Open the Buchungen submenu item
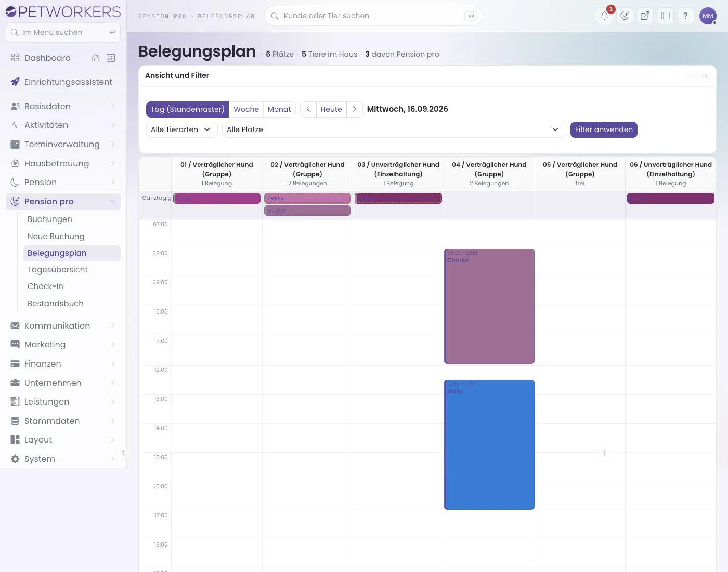The height and width of the screenshot is (572, 728). (72, 219)
